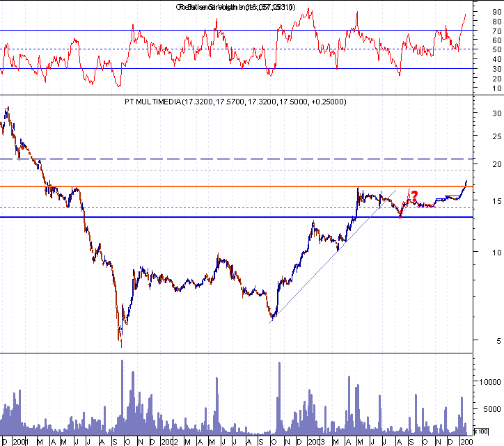Click the 50 label on the RSI scale
504x446 pixels.
496,49
